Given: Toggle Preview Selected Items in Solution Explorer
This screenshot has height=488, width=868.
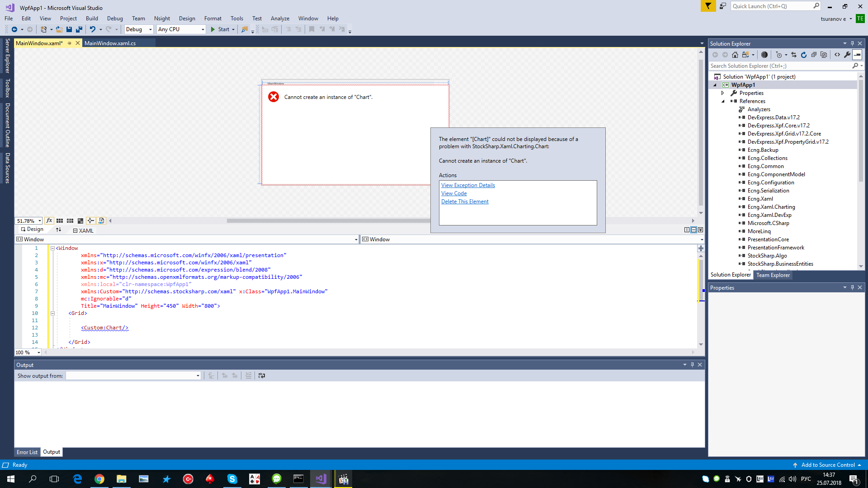Looking at the screenshot, I should point(857,55).
